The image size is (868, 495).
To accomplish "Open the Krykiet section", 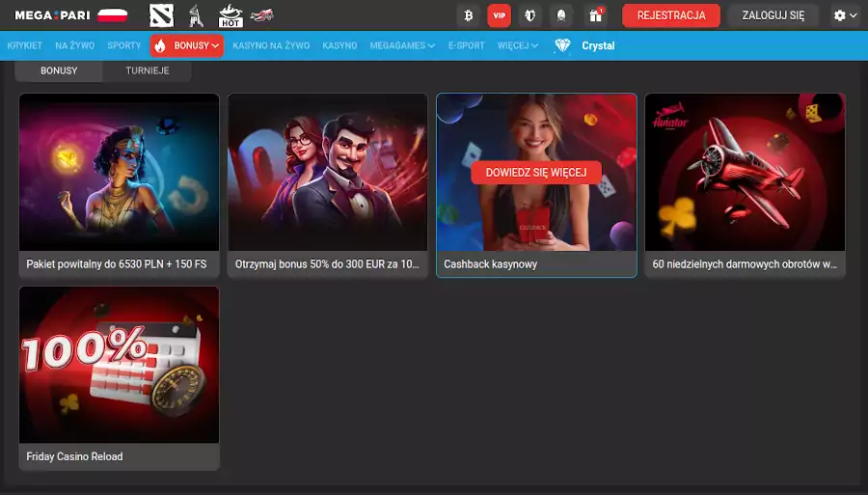I will click(25, 45).
